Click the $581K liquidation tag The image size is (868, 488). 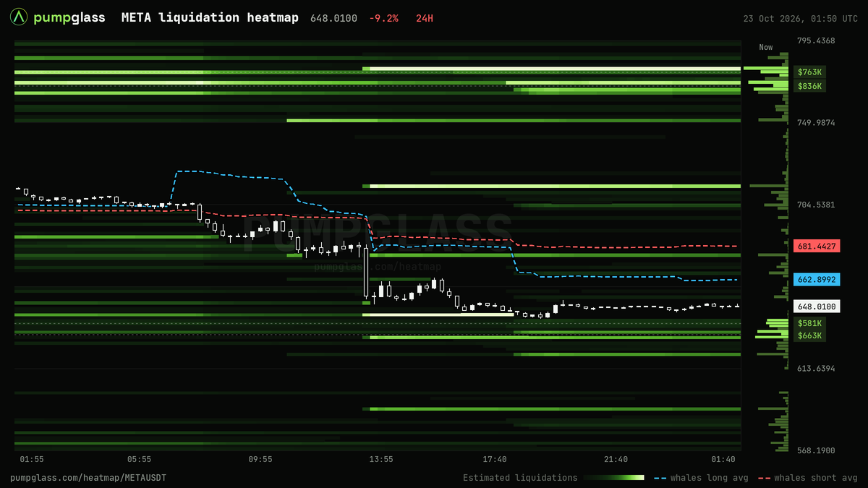(809, 323)
